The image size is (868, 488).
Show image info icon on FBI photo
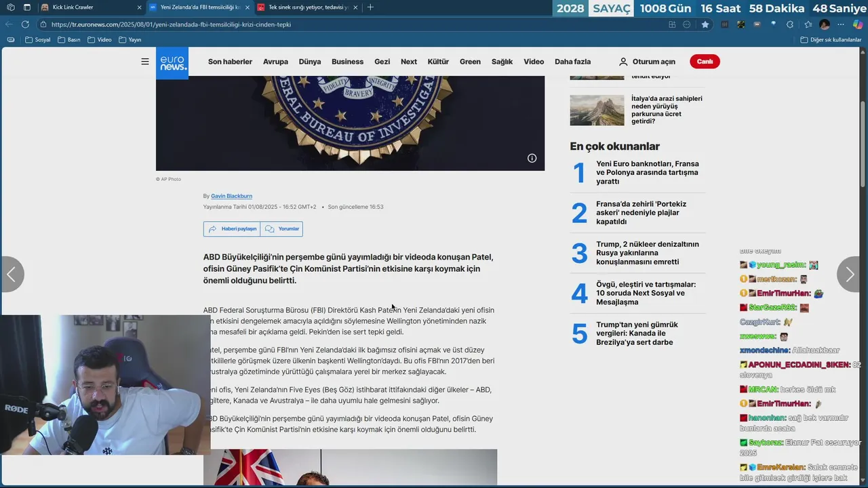point(532,158)
